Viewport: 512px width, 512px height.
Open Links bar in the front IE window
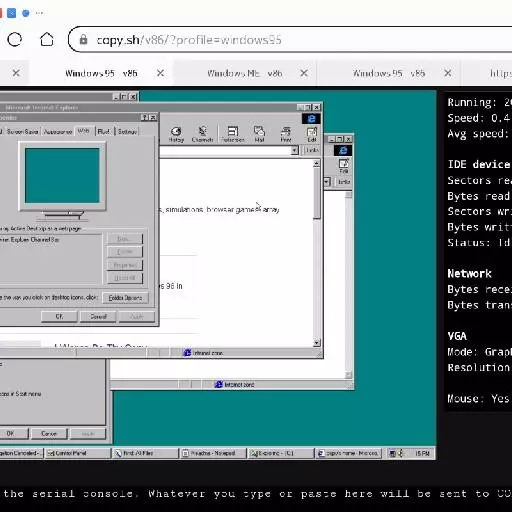click(x=312, y=151)
